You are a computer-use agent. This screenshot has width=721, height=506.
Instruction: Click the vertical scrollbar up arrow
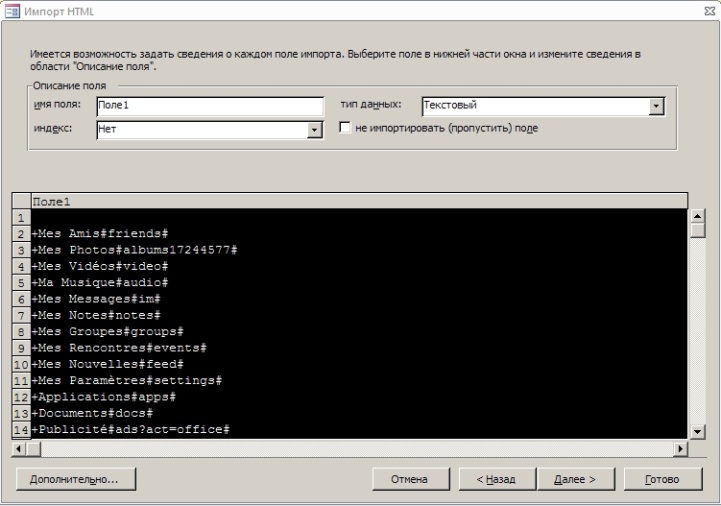point(698,215)
